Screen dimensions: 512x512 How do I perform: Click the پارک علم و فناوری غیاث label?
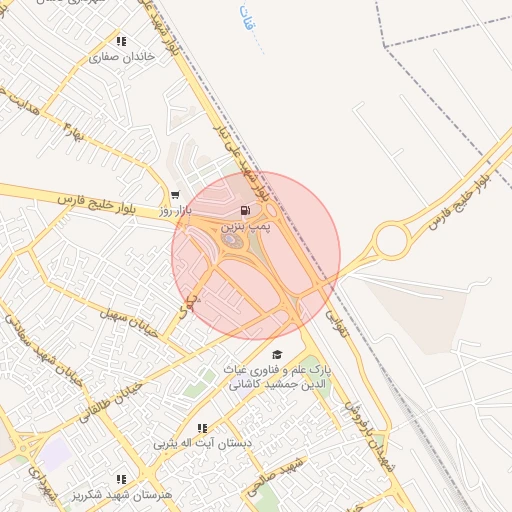(x=277, y=370)
